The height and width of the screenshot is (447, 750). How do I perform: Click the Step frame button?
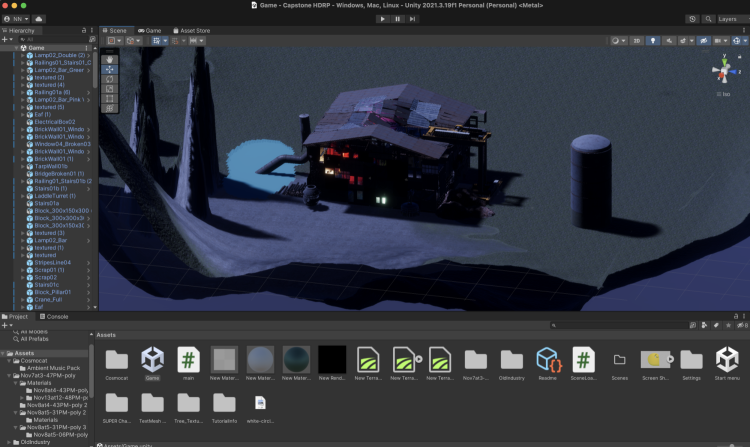coord(412,19)
